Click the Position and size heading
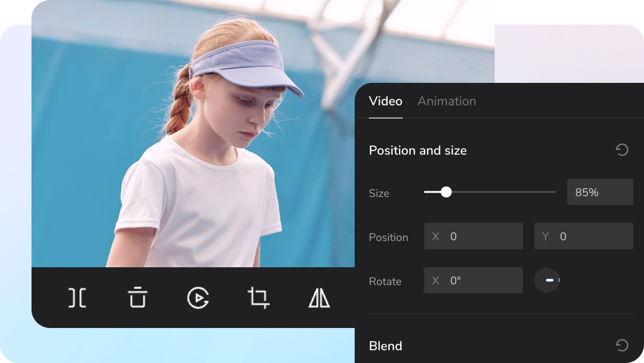The height and width of the screenshot is (363, 644). 418,150
